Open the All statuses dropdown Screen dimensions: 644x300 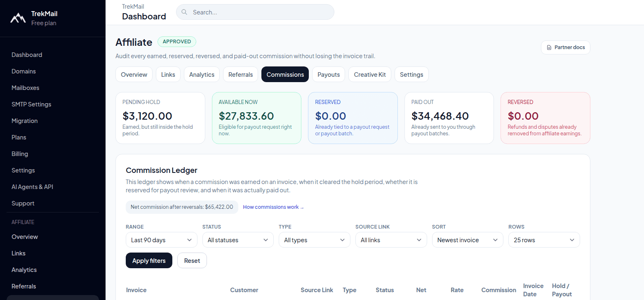(238, 240)
